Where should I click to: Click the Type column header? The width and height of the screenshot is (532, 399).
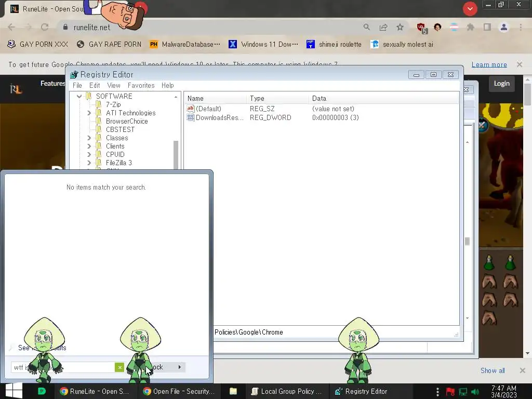point(277,98)
